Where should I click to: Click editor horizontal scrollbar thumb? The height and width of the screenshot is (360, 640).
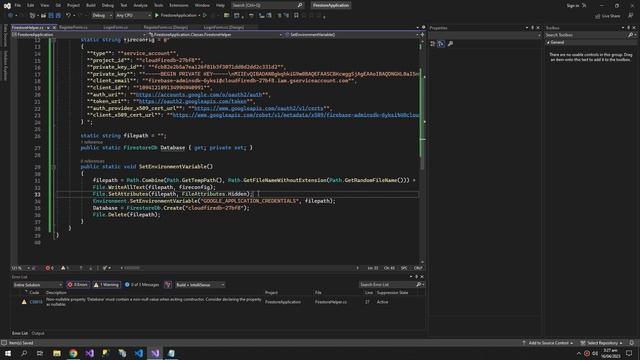tap(131, 268)
